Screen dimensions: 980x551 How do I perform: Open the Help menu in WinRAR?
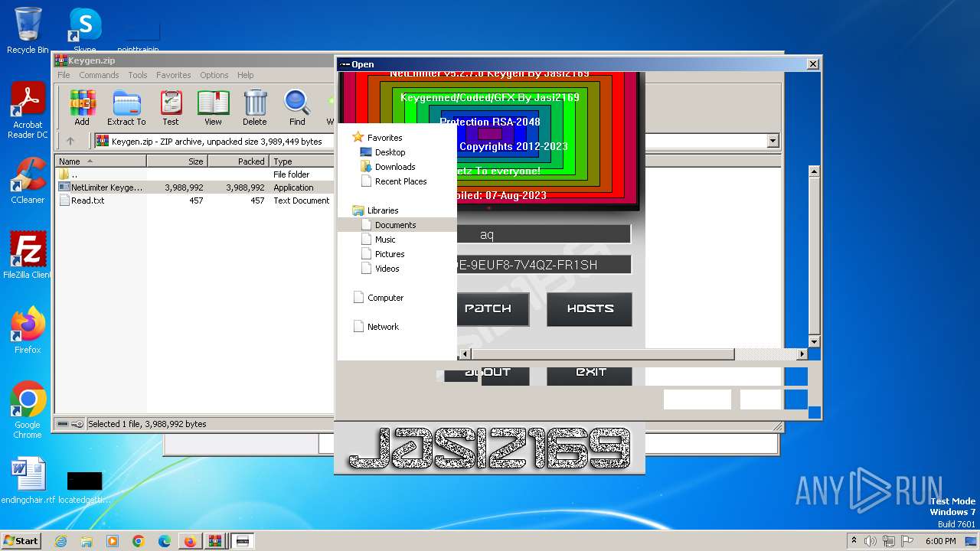[245, 75]
